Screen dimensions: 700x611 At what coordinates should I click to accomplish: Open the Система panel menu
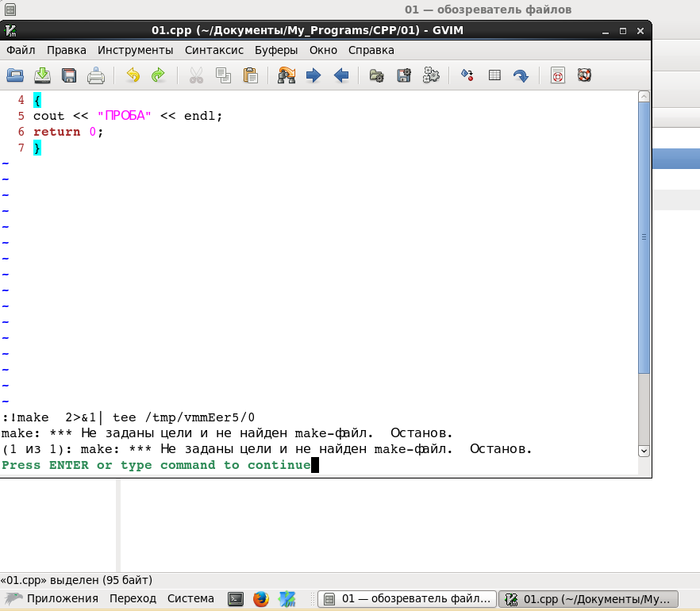190,598
